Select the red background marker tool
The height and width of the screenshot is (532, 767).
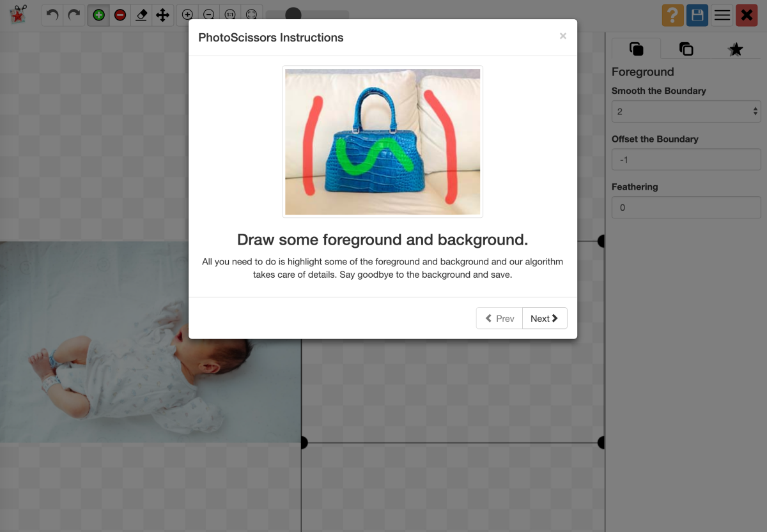120,15
